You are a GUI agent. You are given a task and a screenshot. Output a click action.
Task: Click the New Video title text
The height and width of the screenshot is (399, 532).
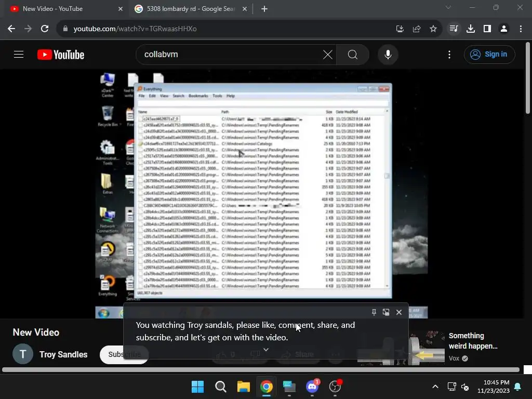click(x=36, y=332)
